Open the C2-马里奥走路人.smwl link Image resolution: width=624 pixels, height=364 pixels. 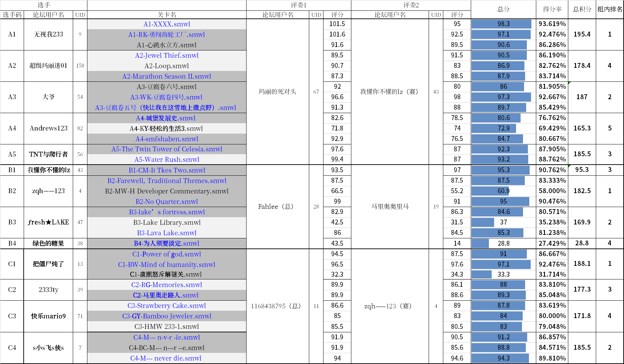click(x=166, y=295)
